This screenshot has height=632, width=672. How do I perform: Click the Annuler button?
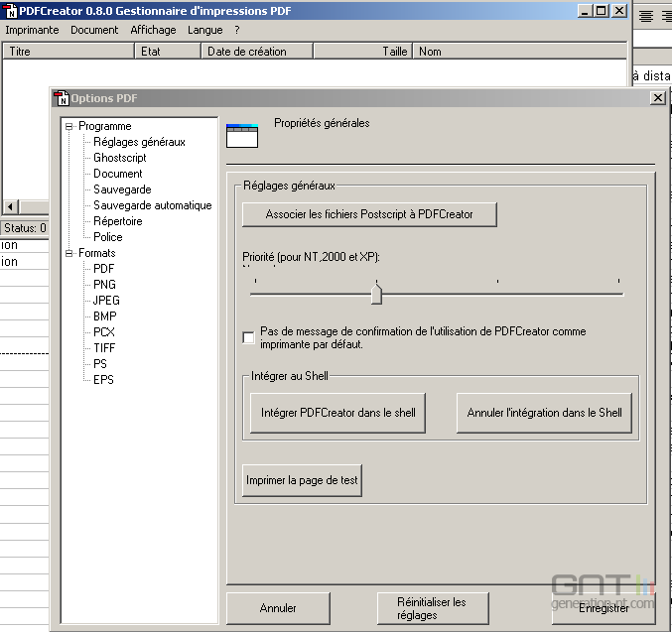pyautogui.click(x=278, y=608)
